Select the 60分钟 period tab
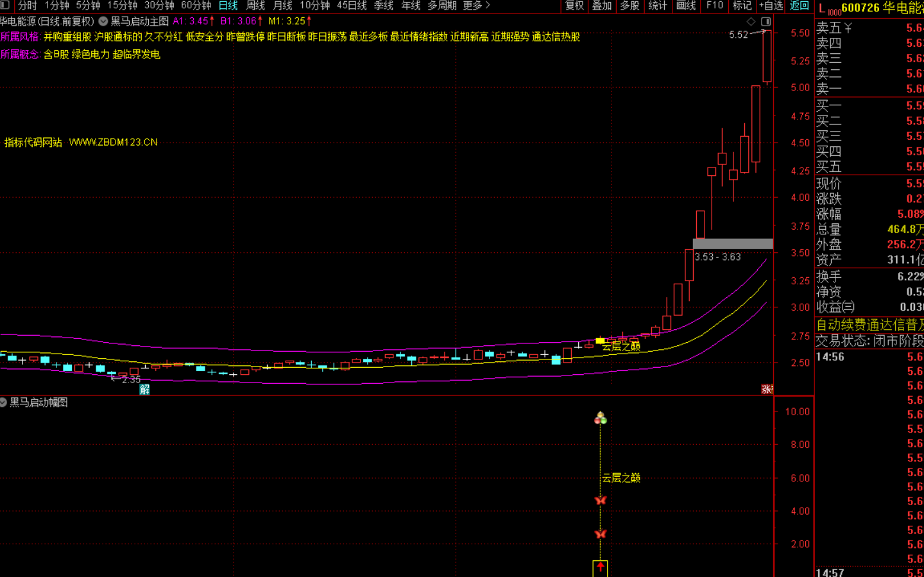 point(196,6)
